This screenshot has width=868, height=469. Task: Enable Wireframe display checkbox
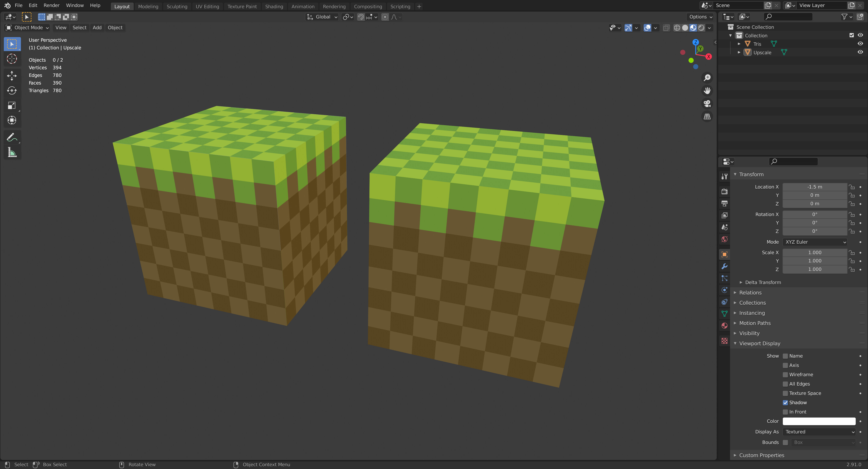(x=785, y=375)
